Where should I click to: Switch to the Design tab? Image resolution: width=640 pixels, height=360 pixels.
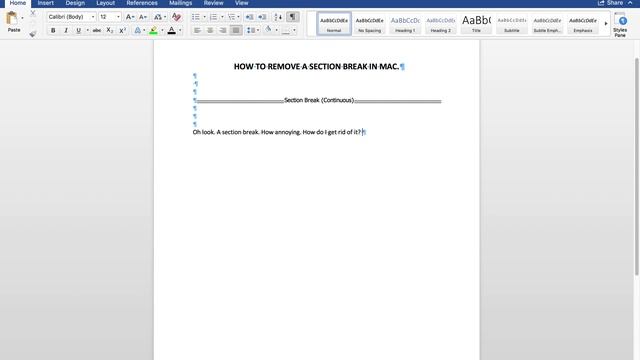[x=75, y=3]
